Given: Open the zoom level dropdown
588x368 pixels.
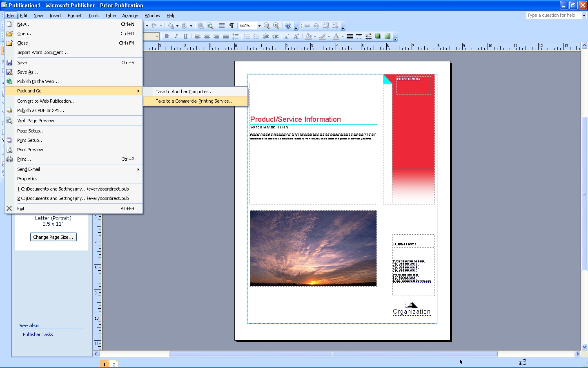Looking at the screenshot, I should (x=259, y=25).
